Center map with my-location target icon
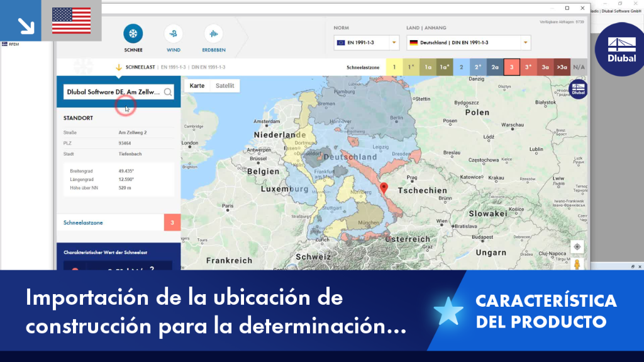 point(577,246)
